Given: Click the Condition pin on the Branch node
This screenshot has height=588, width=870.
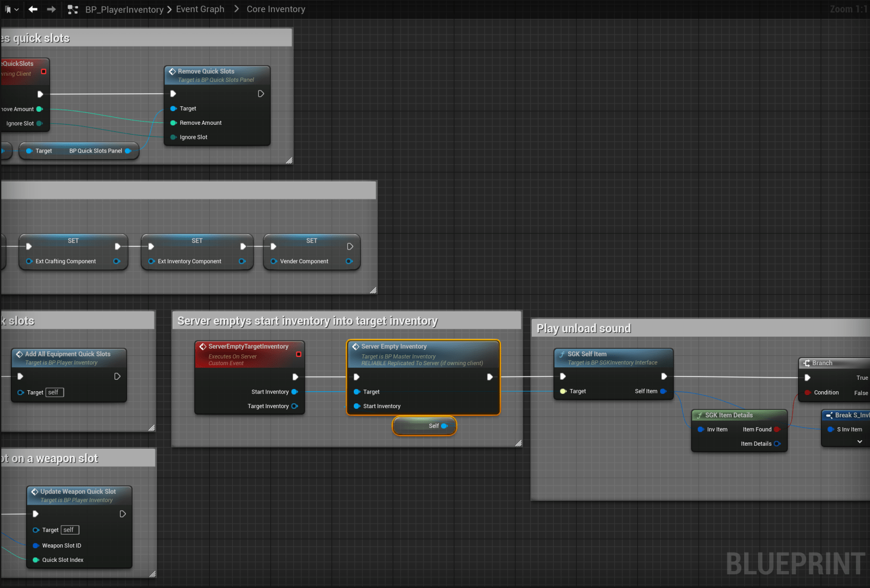Looking at the screenshot, I should (x=808, y=392).
